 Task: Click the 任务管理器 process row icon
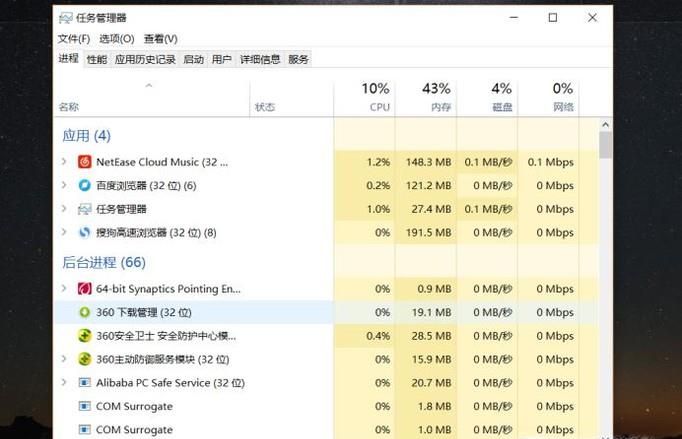tap(84, 209)
